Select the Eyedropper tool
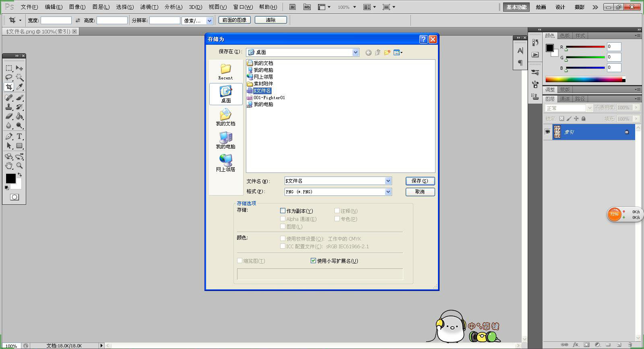Image resolution: width=644 pixels, height=349 pixels. tap(19, 87)
